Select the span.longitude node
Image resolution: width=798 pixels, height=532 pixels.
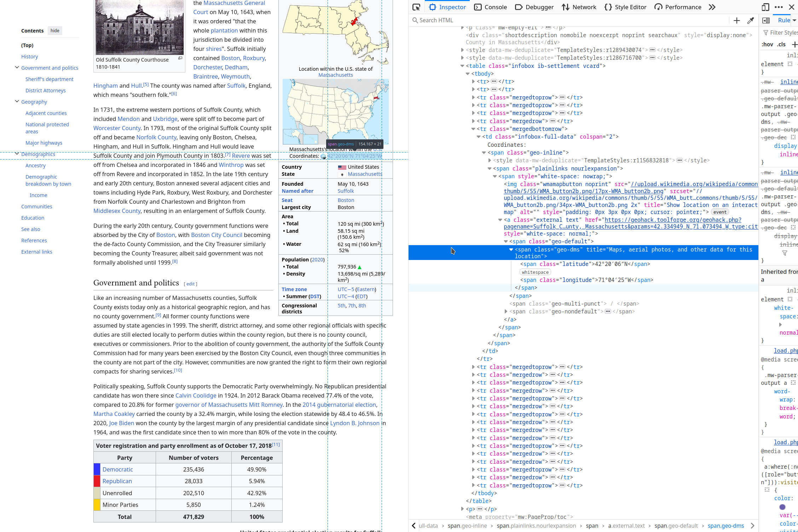(x=587, y=280)
